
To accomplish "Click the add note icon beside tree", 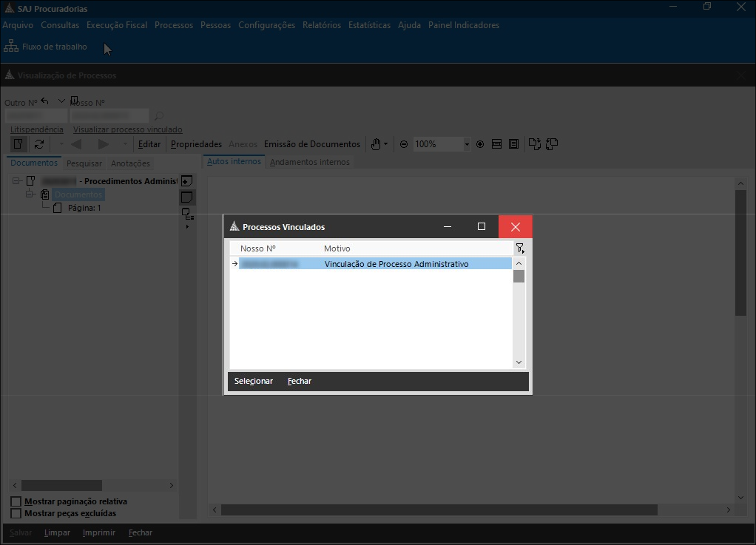I will (187, 181).
